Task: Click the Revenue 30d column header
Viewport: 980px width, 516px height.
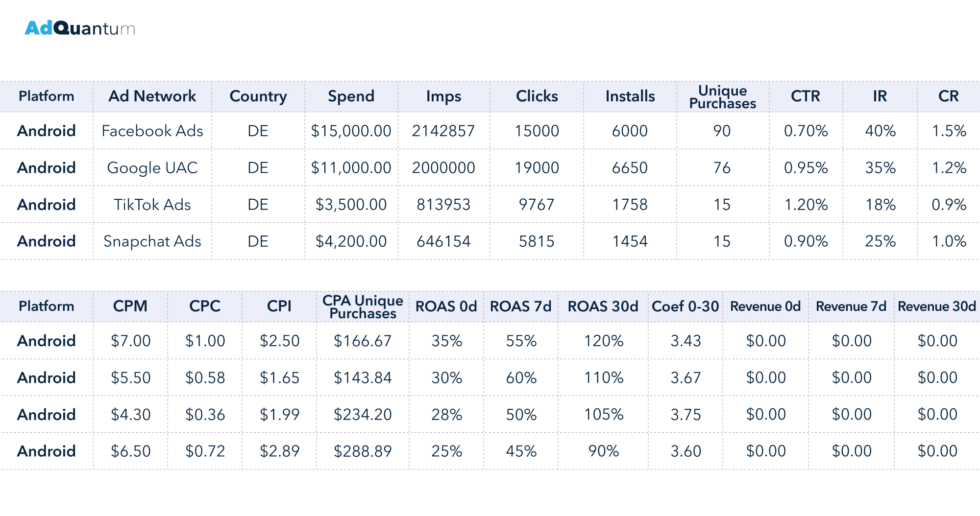Action: (937, 306)
